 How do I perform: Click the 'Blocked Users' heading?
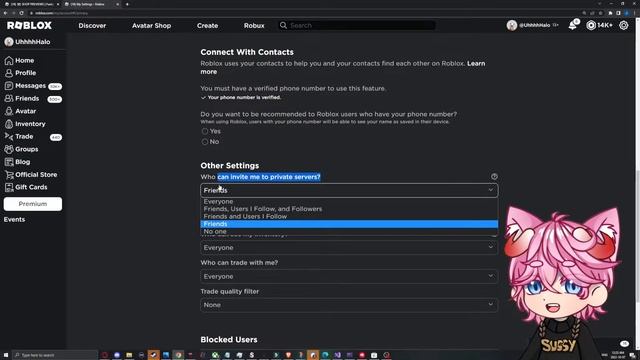click(229, 340)
